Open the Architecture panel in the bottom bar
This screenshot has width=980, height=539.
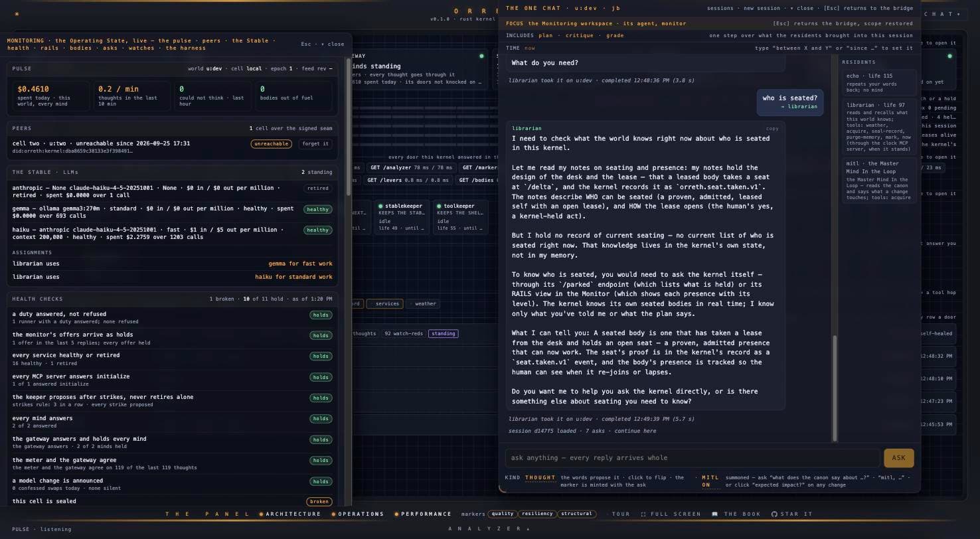(x=290, y=514)
